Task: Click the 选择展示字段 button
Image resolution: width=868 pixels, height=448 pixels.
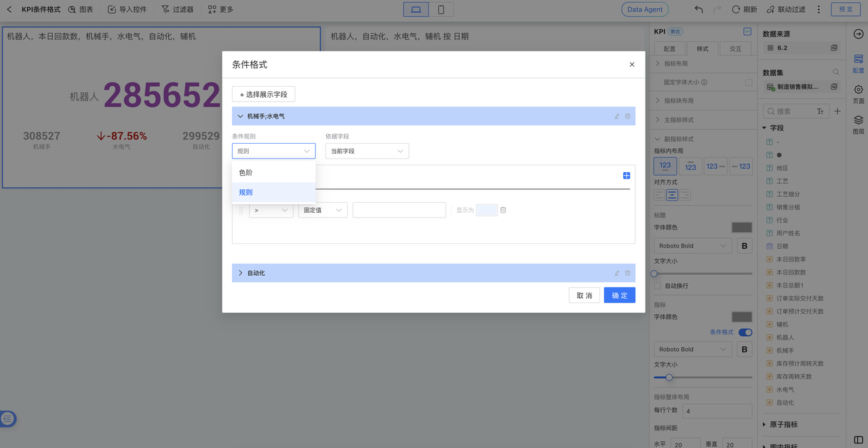Action: [x=264, y=94]
